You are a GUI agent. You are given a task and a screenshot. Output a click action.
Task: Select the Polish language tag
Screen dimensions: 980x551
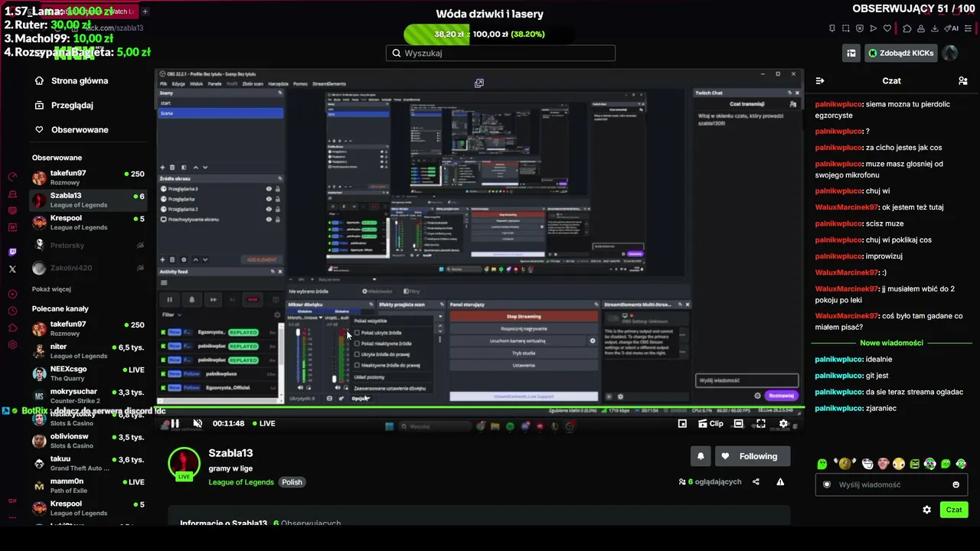pyautogui.click(x=292, y=482)
